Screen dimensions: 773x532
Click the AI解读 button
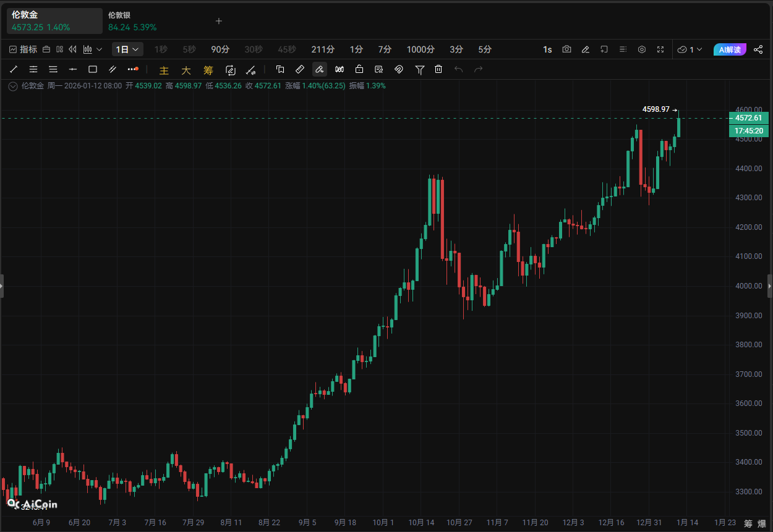click(x=730, y=49)
